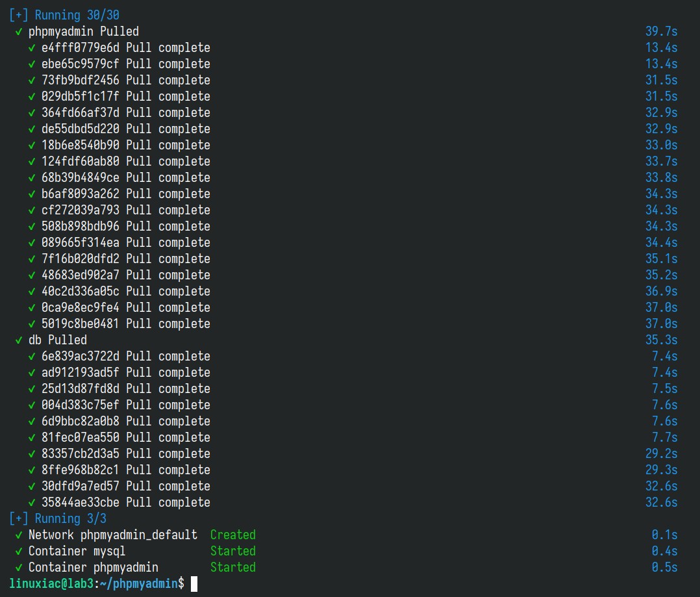700x597 pixels.
Task: Select layer hash 6d9bbc82a0b8
Action: click(81, 421)
